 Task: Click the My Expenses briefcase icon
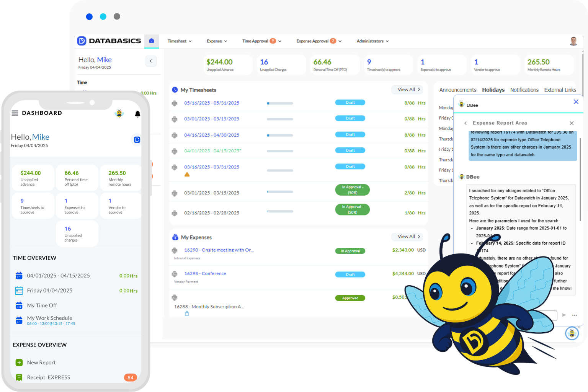175,237
